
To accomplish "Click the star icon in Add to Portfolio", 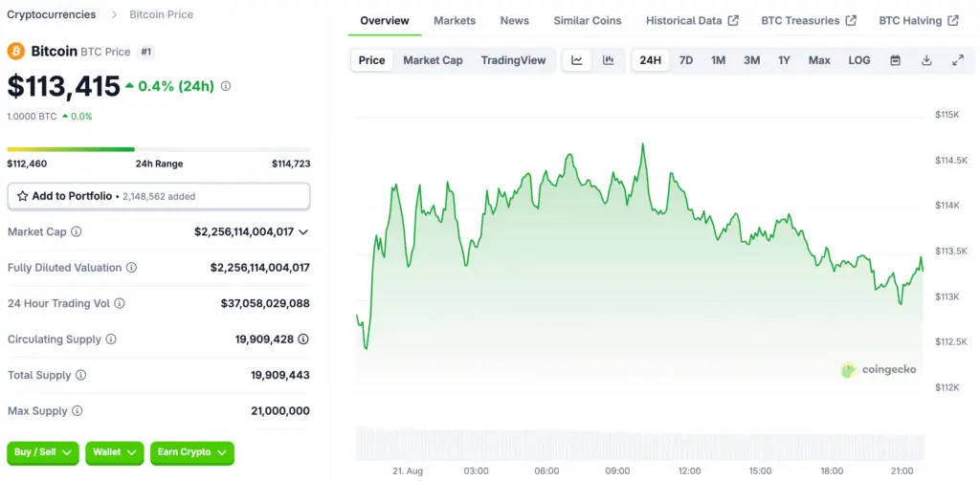I will coord(23,196).
